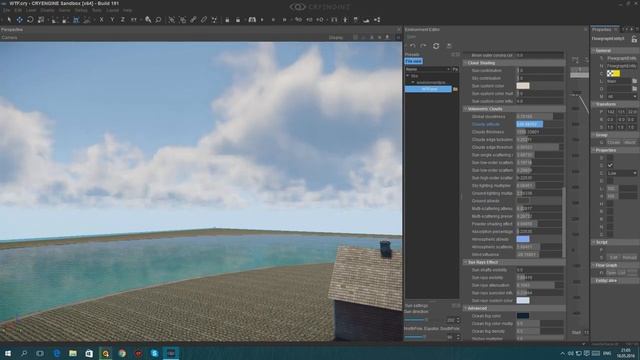Click the first lock icon in toolbar

click(227, 20)
